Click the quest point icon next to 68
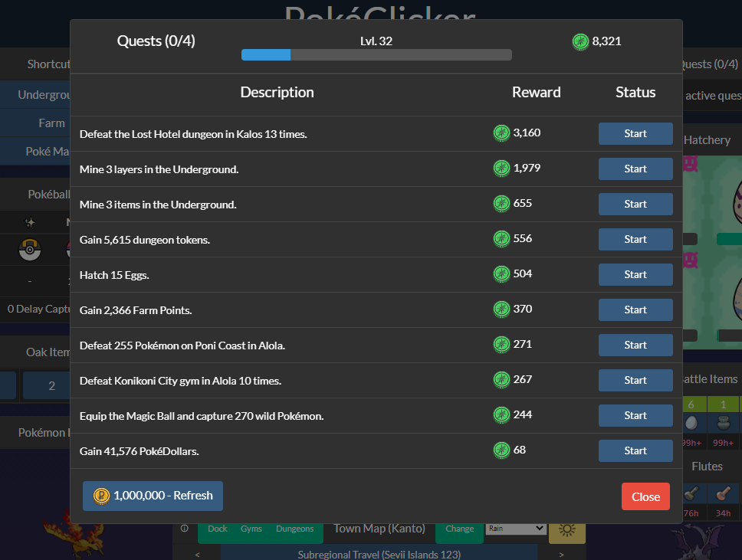742x560 pixels. click(x=501, y=450)
